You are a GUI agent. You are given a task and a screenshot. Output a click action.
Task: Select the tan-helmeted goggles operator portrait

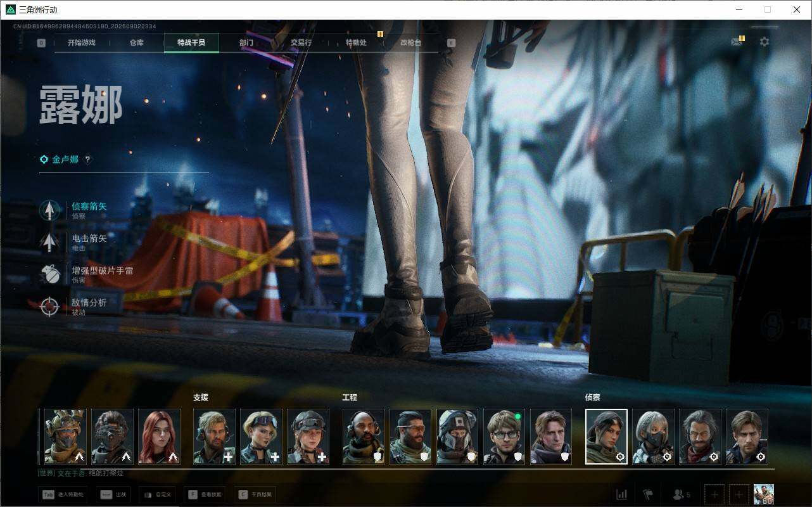point(65,437)
